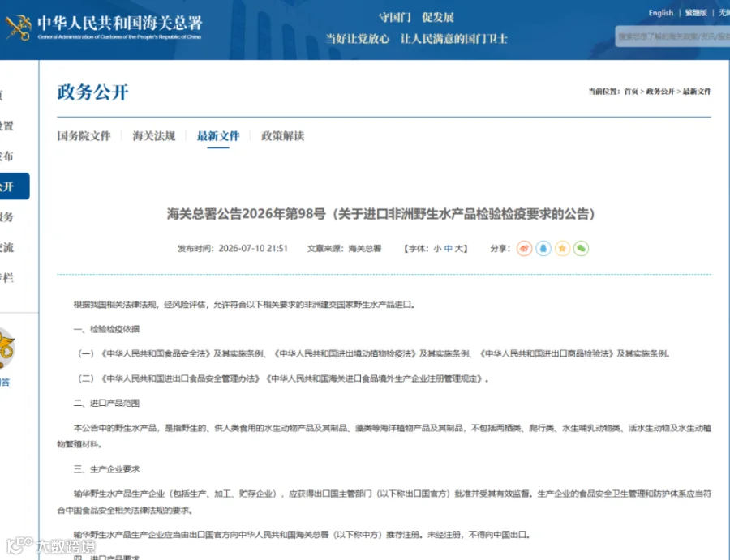Image resolution: width=730 pixels, height=560 pixels.
Task: Click 最新文件 in the breadcrumb trail
Action: point(697,91)
